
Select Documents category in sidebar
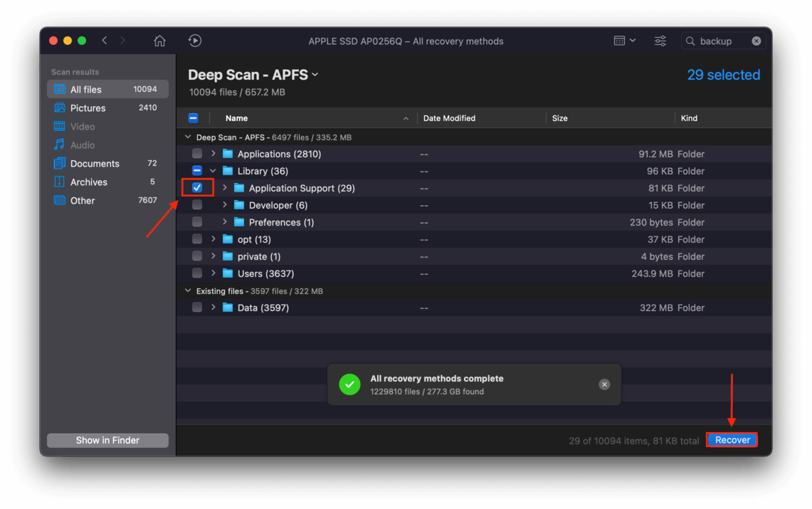(95, 164)
